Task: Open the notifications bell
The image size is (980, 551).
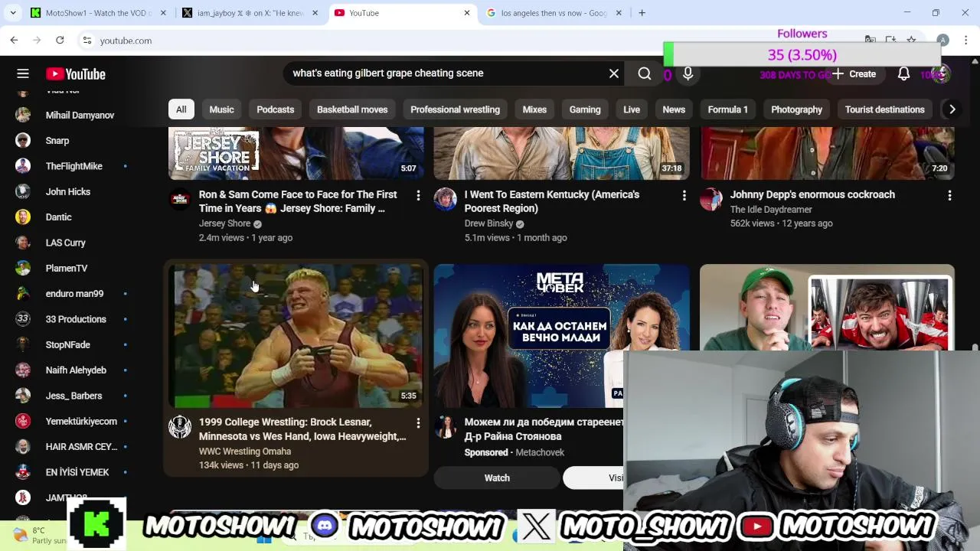Action: pyautogui.click(x=903, y=73)
